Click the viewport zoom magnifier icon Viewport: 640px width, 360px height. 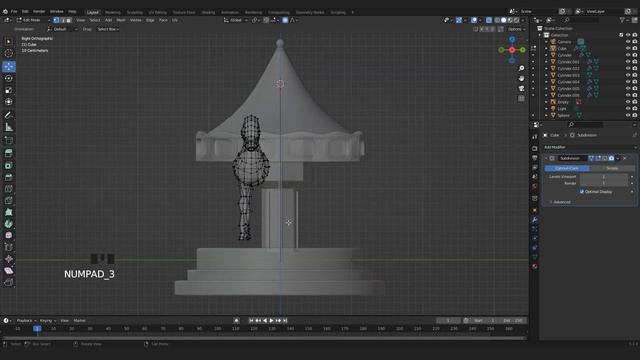point(521,68)
